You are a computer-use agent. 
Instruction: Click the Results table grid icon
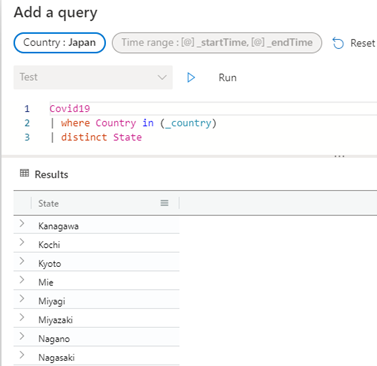(x=24, y=173)
